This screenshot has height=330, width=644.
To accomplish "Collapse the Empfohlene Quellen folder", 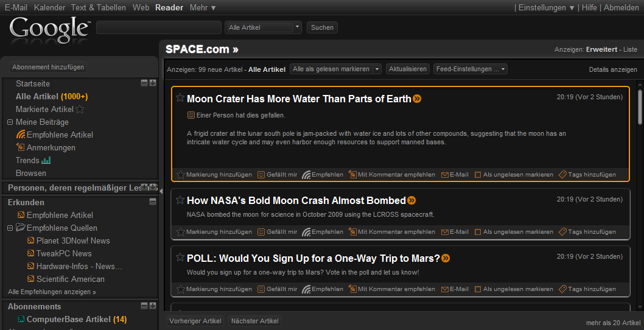I will tap(10, 228).
